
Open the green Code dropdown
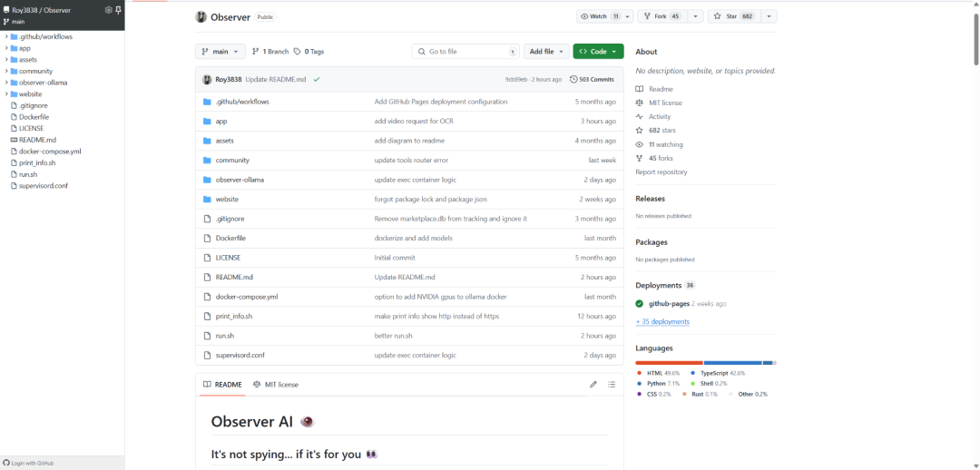pos(598,51)
